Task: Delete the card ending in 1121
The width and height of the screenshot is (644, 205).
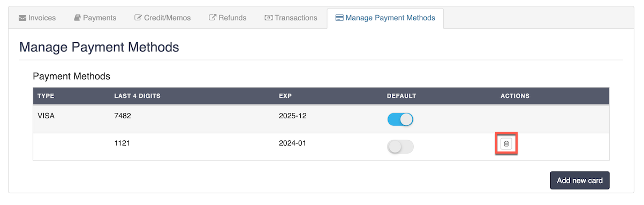Action: [x=506, y=143]
